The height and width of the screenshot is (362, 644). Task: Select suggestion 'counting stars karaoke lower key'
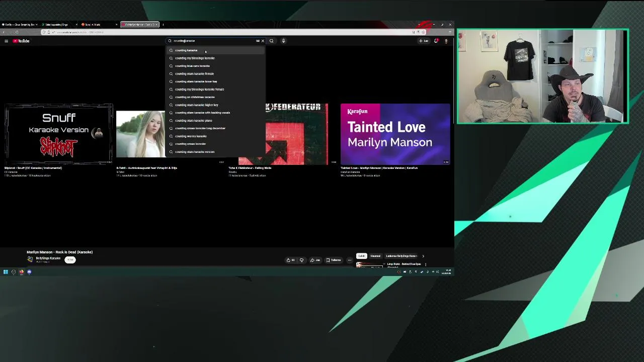[215, 81]
